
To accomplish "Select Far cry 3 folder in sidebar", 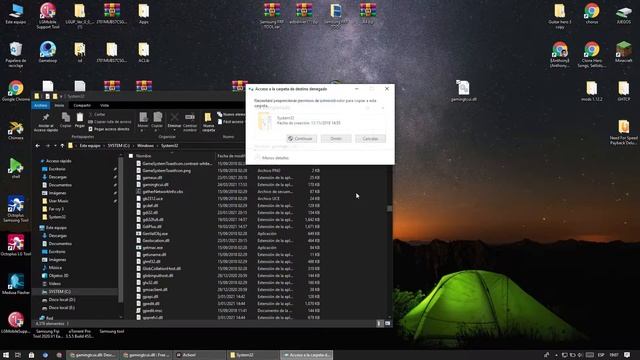I will click(x=56, y=209).
